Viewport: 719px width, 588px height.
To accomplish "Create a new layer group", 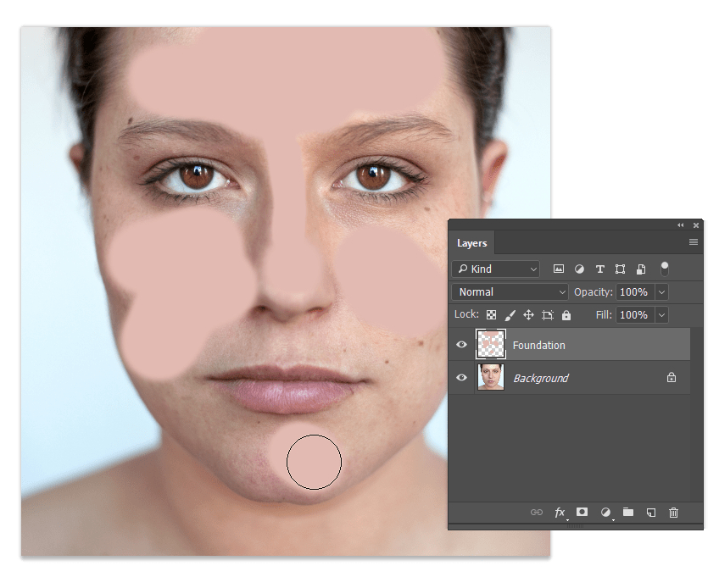I will (628, 513).
